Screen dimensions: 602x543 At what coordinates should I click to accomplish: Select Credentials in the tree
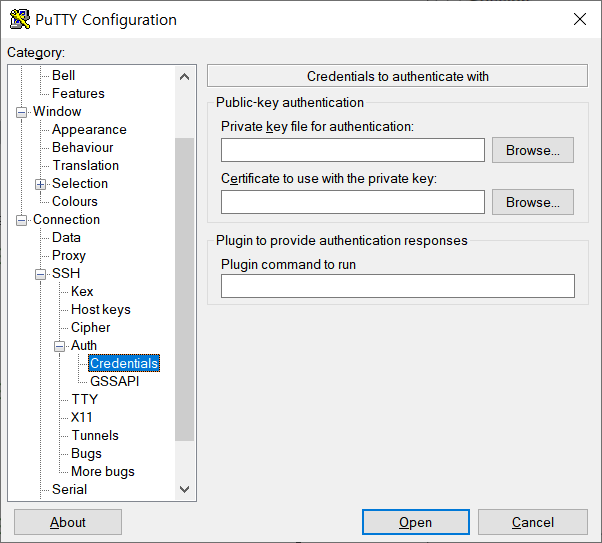click(124, 363)
